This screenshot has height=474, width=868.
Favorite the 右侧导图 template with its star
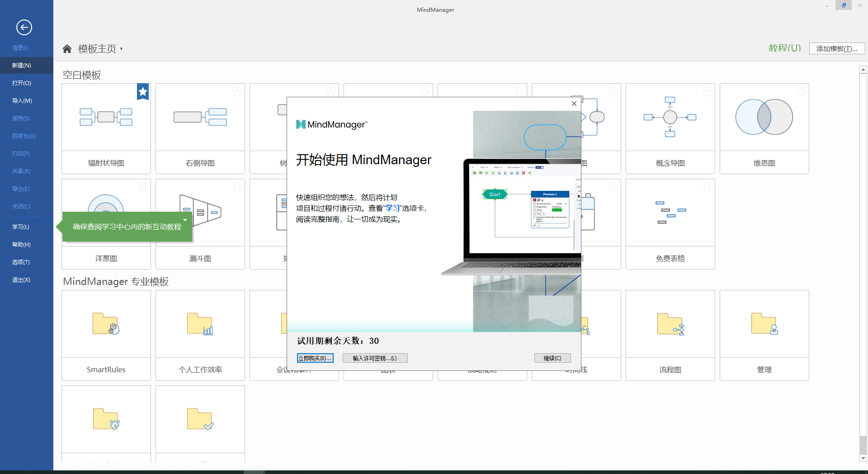coord(237,92)
